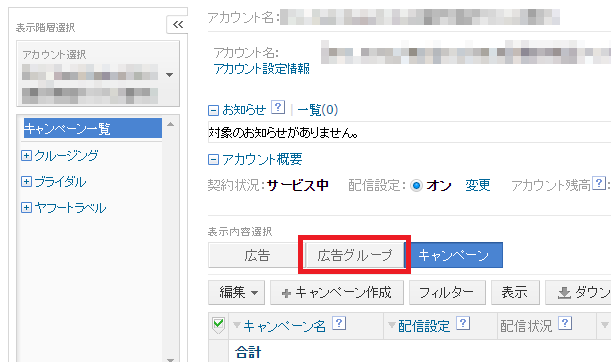
Task: Switch to the キャンペーン tab
Action: (453, 255)
